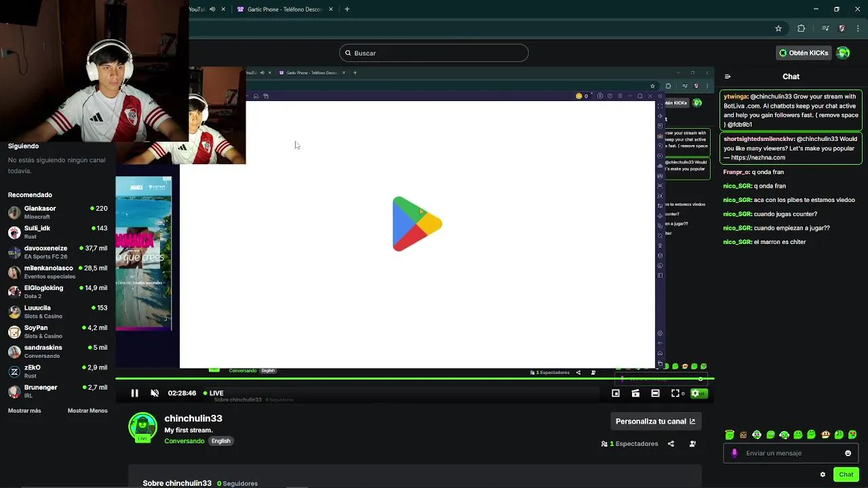Image resolution: width=868 pixels, height=488 pixels.
Task: Open Giankasor recommended channel
Action: [58, 212]
